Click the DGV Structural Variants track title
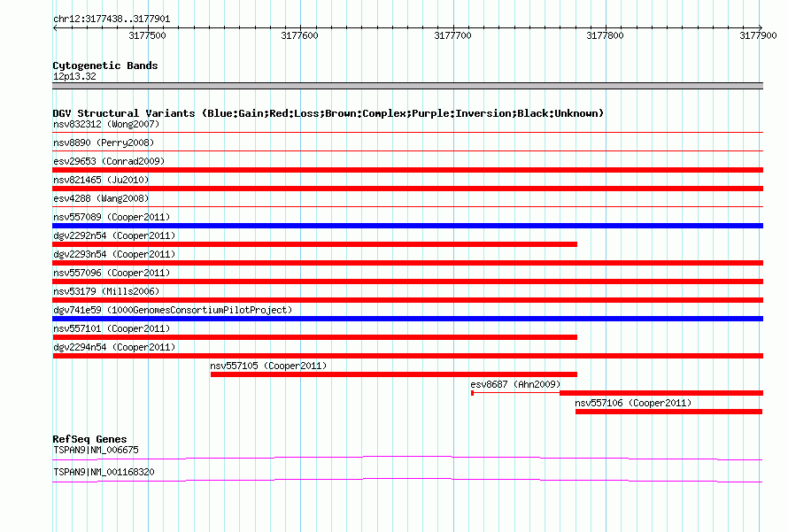 coord(328,113)
